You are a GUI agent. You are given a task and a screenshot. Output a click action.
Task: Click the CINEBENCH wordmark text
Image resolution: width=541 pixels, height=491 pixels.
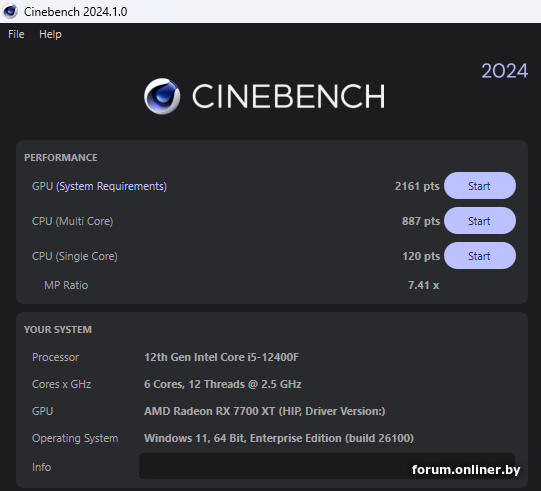click(288, 96)
